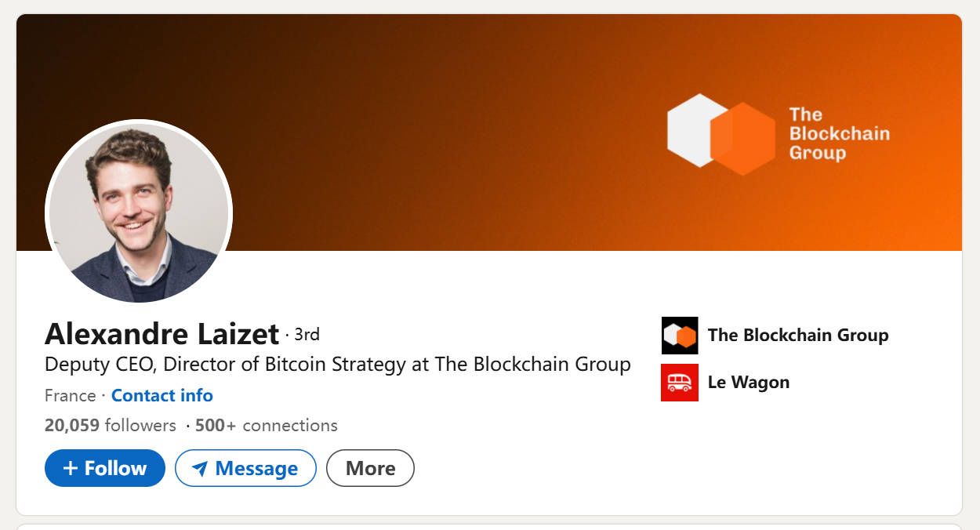This screenshot has width=980, height=530.
Task: Select the Le Wagon education entry
Action: tap(747, 382)
